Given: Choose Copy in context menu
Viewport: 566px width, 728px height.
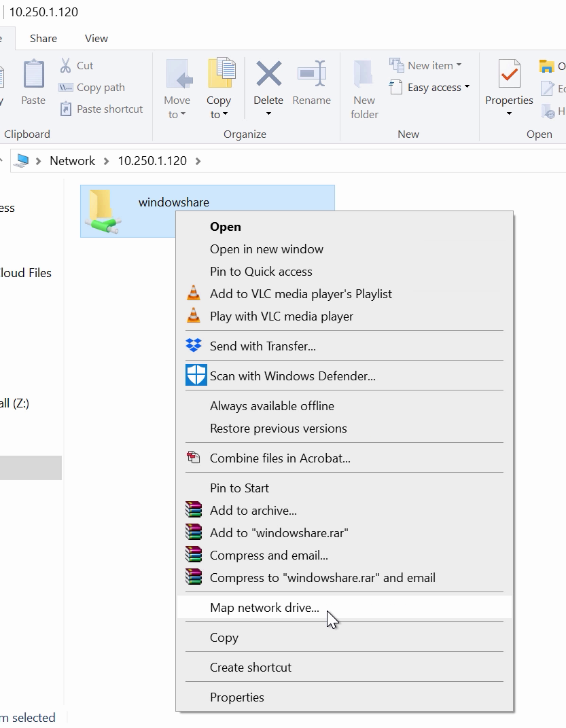Looking at the screenshot, I should click(344, 638).
